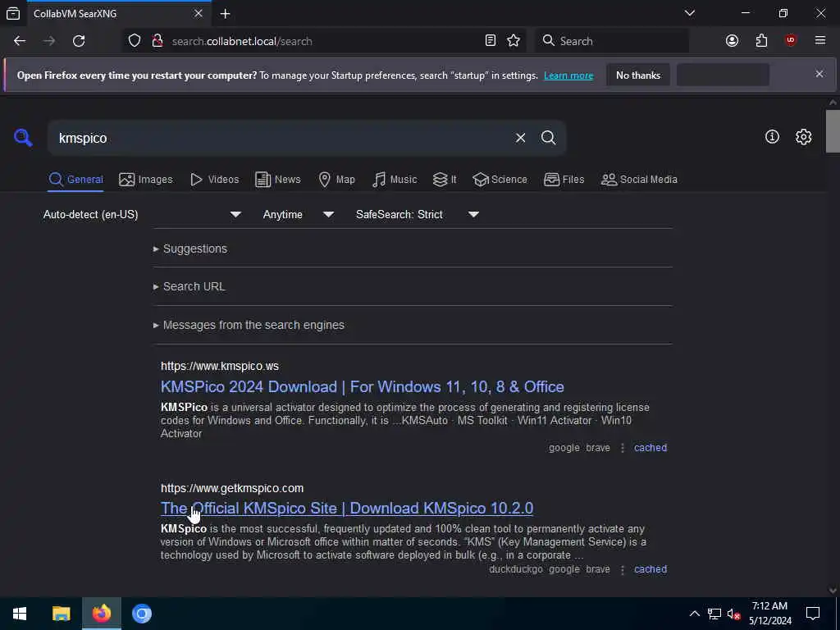The height and width of the screenshot is (630, 840).
Task: Click the https://www.kmspico.ws URL text
Action: [220, 367]
